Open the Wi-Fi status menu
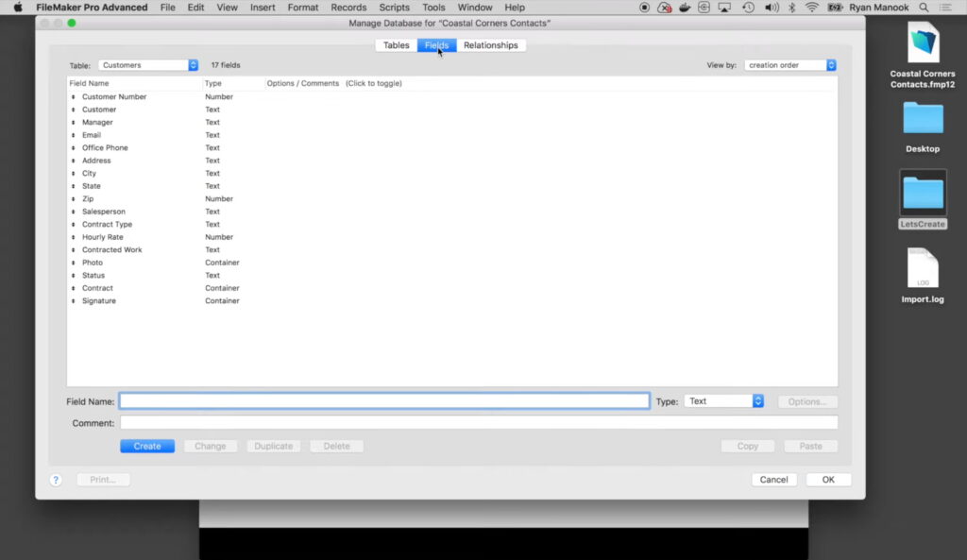 (x=812, y=8)
